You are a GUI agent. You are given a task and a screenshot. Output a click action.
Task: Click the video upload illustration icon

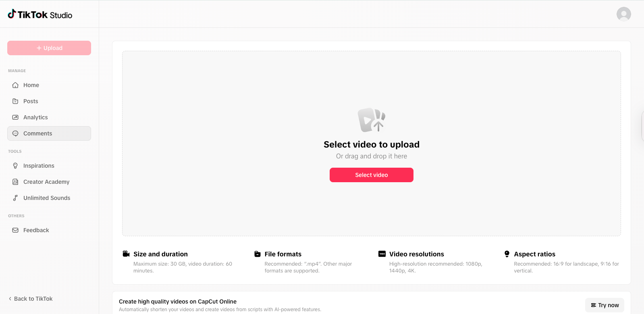[372, 120]
